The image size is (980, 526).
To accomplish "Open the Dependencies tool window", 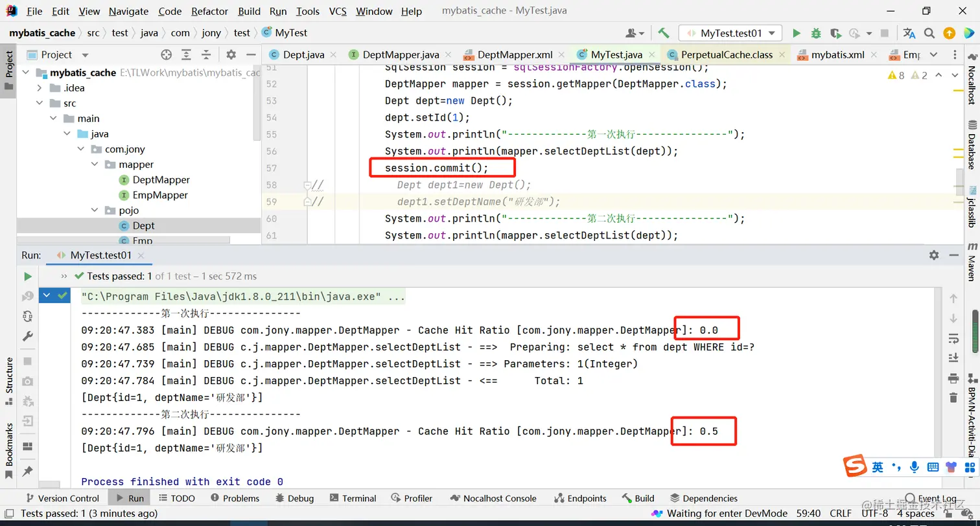I will pyautogui.click(x=704, y=498).
